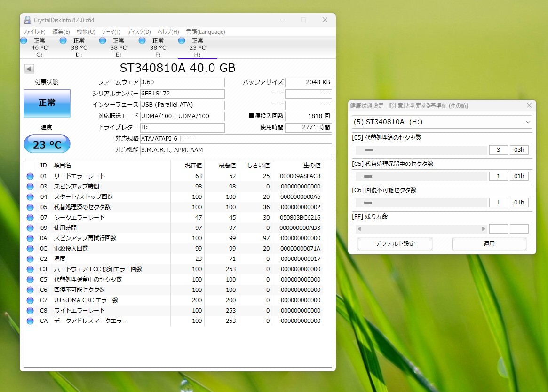Click status orb for C3 ハードウェア ECC row
This screenshot has width=548, height=392.
coord(31,269)
